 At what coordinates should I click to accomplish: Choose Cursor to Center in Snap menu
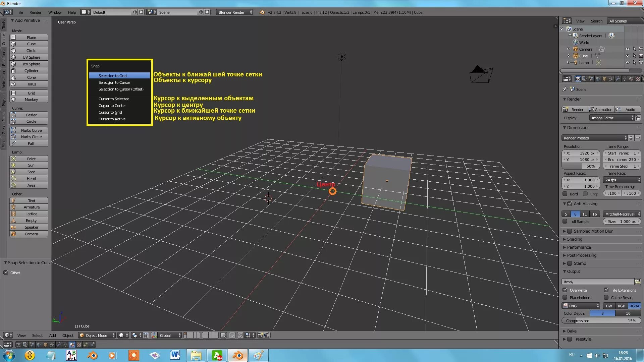click(x=112, y=106)
